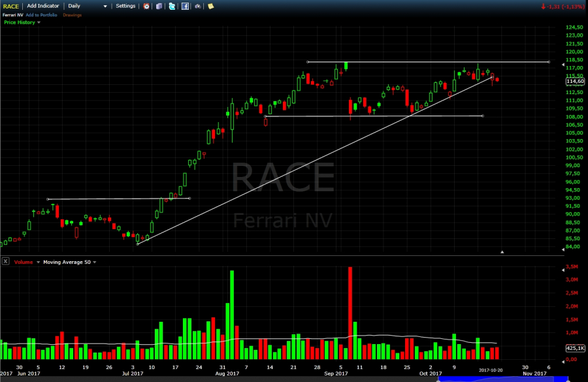Click the small triangle marker above volume axis
This screenshot has width=588, height=382.
tap(502, 251)
